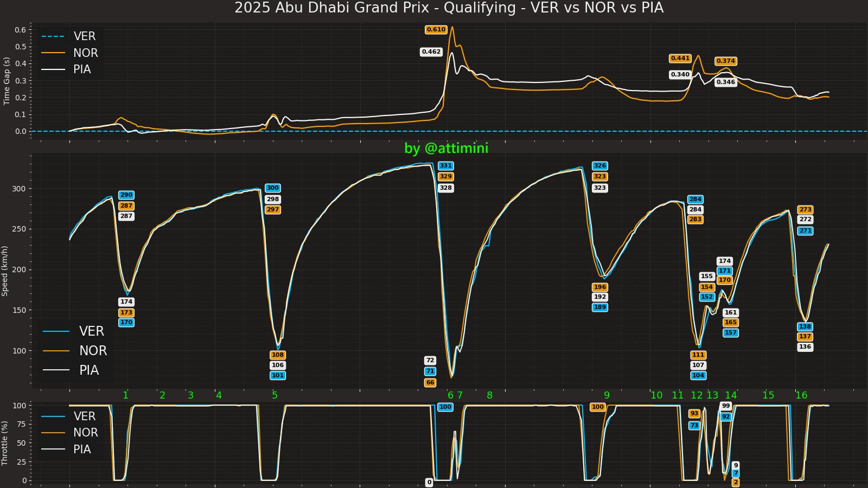Select corner marker 4
The width and height of the screenshot is (868, 488).
219,395
